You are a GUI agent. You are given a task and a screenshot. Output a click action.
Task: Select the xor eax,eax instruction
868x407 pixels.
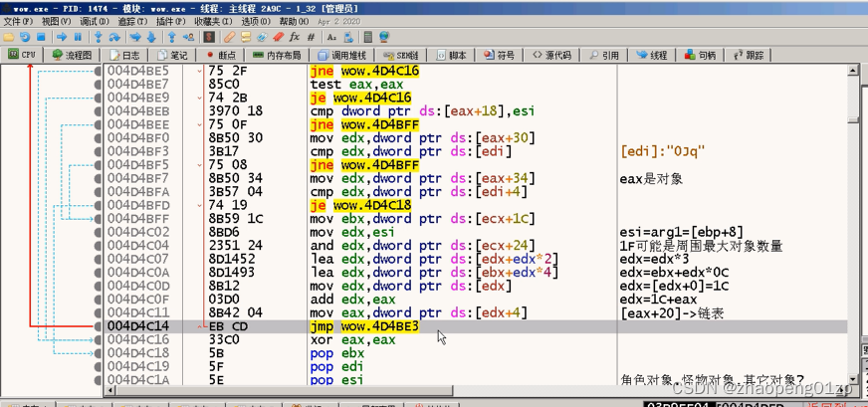point(352,339)
